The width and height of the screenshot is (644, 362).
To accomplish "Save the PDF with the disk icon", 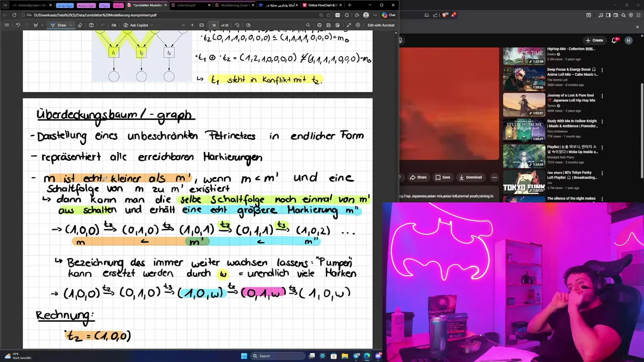I will click(x=328, y=25).
